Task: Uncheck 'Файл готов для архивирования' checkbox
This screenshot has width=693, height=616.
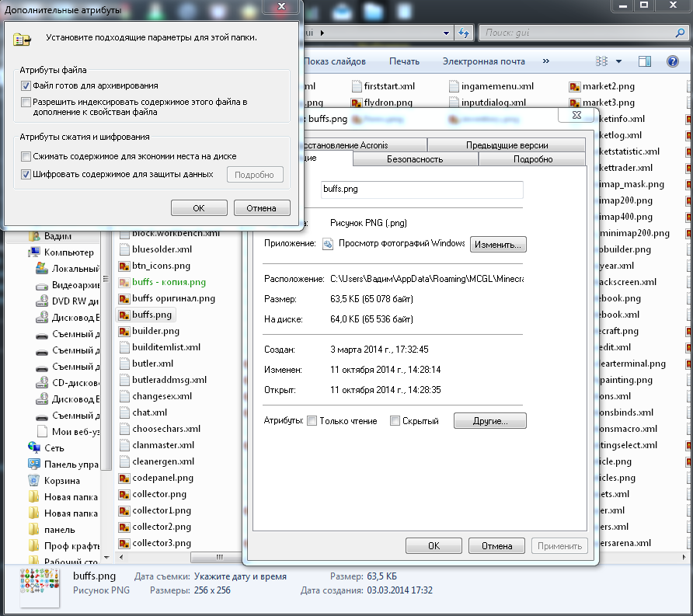Action: click(26, 86)
